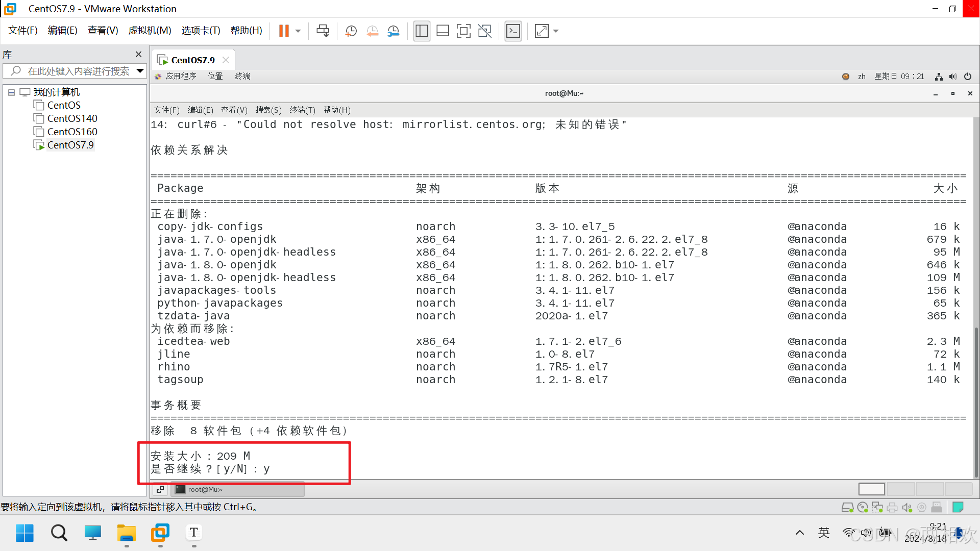Click Send Ctrl+Alt+Del toolbar icon

coord(323,31)
